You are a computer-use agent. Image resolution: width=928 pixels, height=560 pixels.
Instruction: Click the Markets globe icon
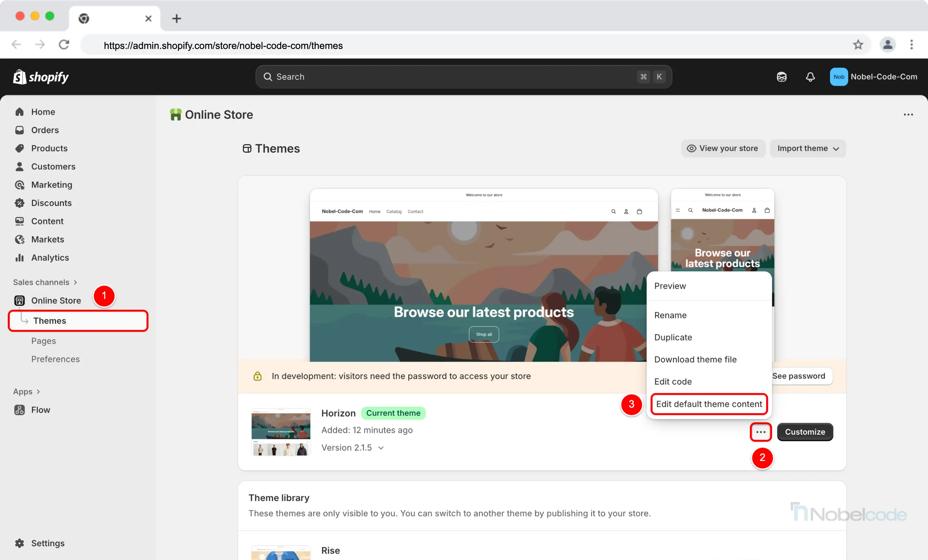tap(20, 239)
